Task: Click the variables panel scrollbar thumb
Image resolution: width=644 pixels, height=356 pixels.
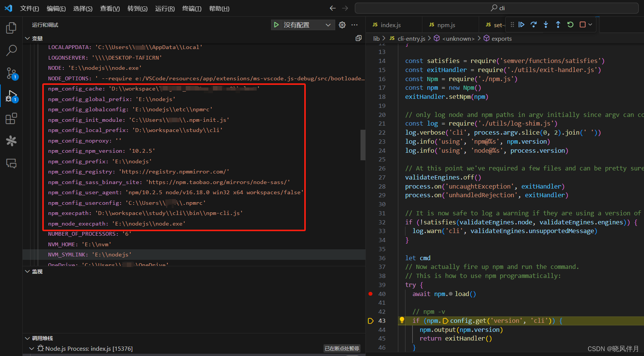Action: click(x=363, y=145)
